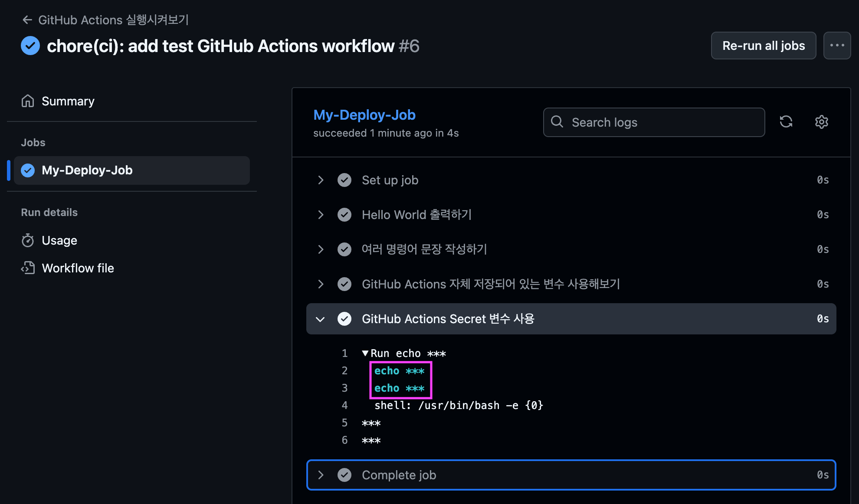
Task: Click the magnifier icon in Search logs
Action: (x=557, y=122)
